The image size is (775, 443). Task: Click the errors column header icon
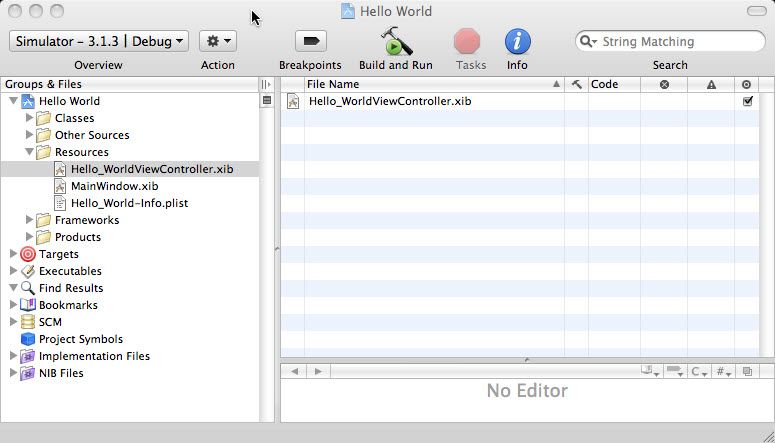pyautogui.click(x=664, y=85)
